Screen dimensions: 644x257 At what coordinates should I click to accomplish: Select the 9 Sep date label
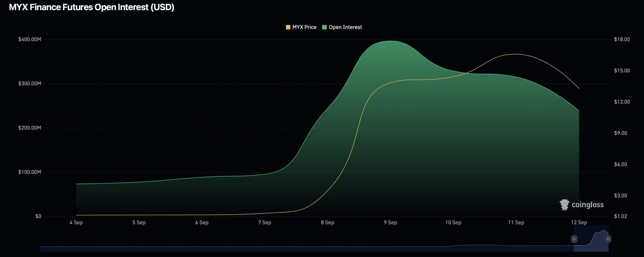click(390, 222)
